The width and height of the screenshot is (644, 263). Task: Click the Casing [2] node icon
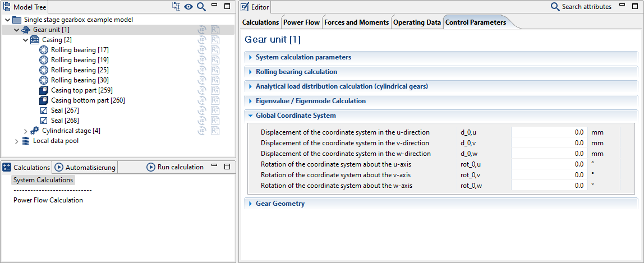[x=35, y=40]
